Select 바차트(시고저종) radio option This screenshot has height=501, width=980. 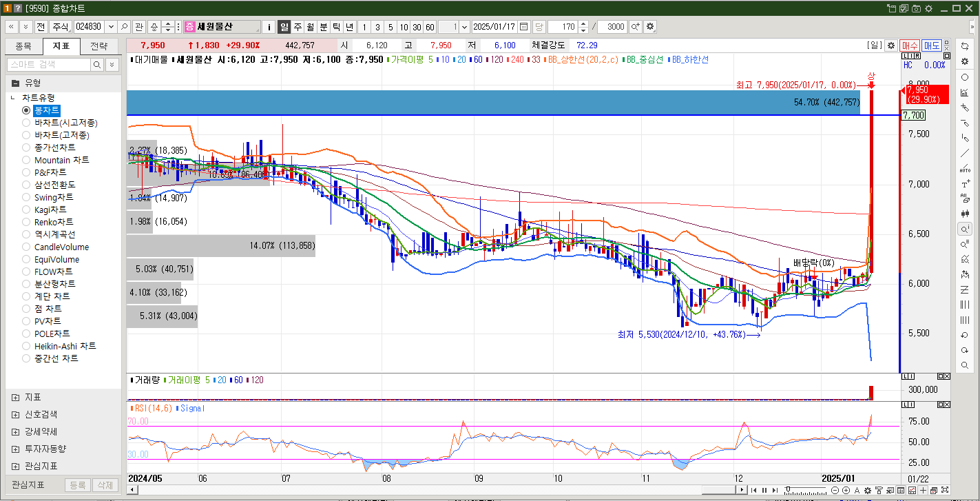[x=60, y=123]
